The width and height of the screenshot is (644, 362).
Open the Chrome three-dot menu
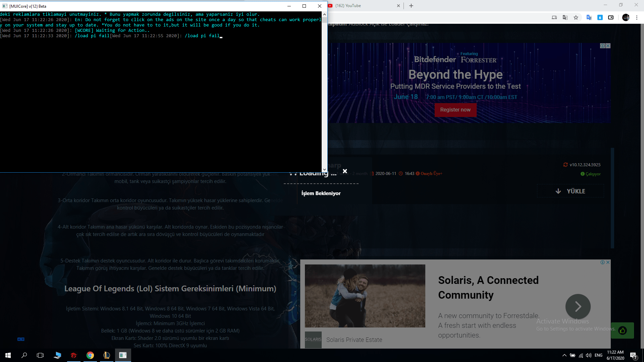tap(637, 17)
